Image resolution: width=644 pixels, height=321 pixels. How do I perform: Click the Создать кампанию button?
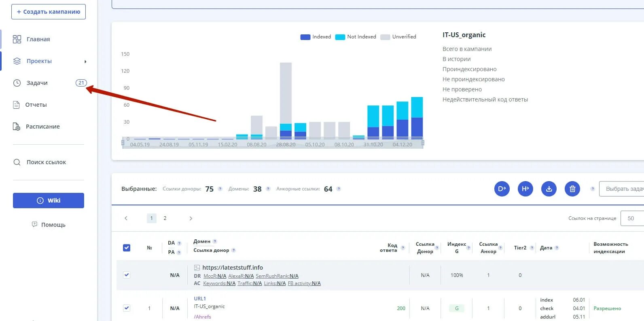click(x=49, y=12)
